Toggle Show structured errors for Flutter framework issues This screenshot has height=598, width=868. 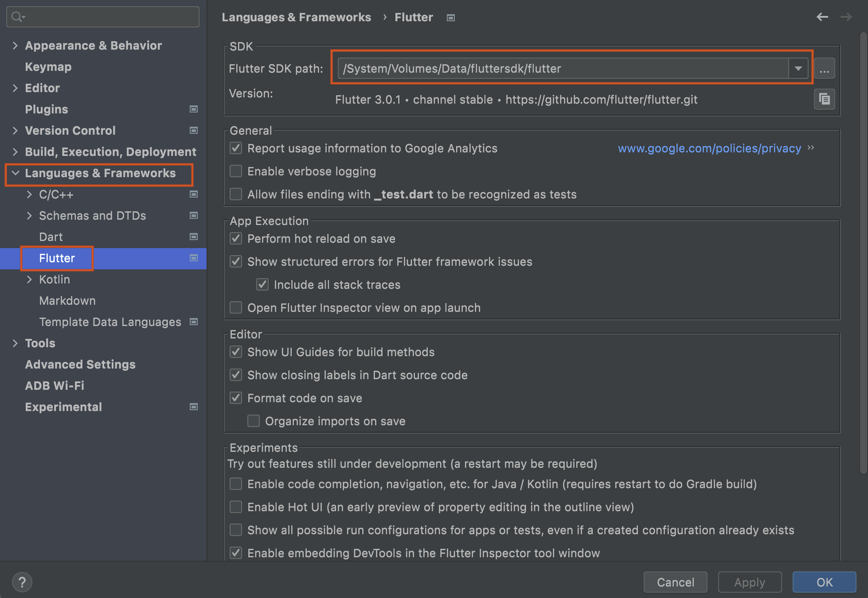point(236,261)
